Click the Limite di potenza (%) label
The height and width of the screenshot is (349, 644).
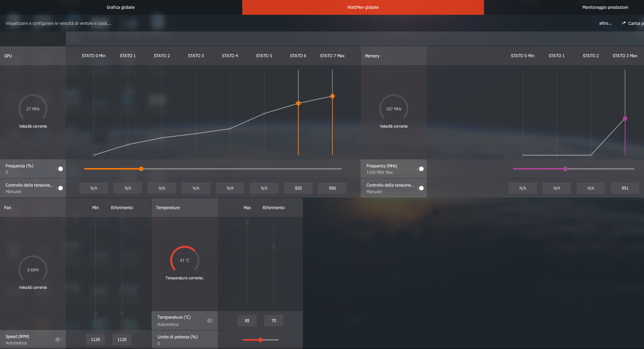pyautogui.click(x=178, y=336)
